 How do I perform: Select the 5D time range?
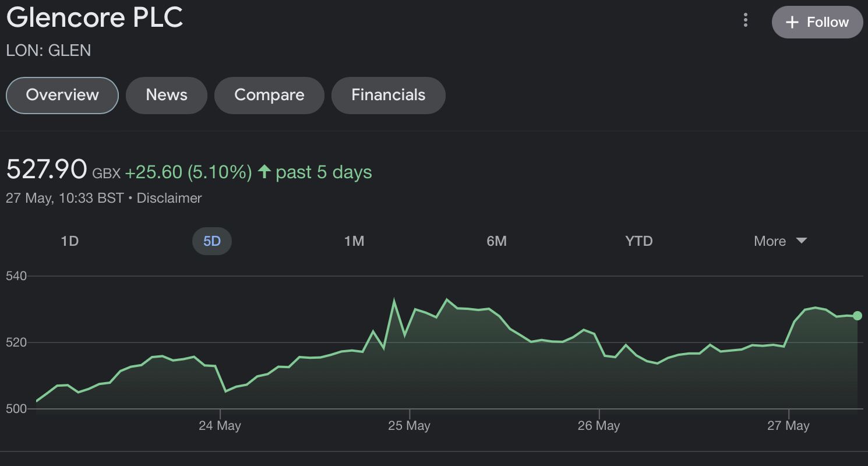pos(212,241)
